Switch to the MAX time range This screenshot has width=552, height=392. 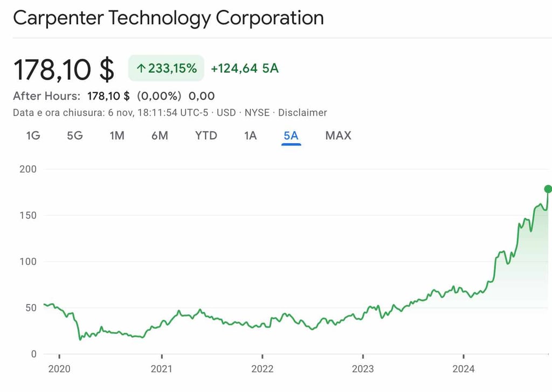coord(337,136)
